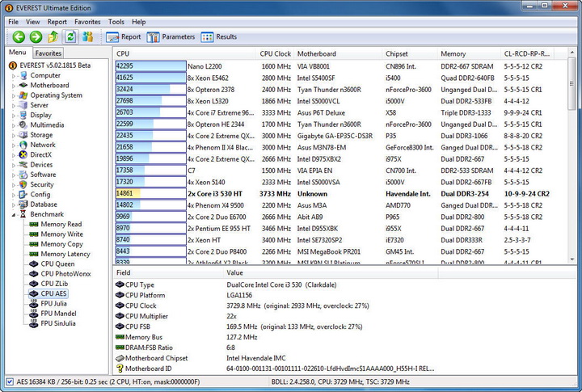Select the highlighted 14861 result bar
582x392 pixels.
[150, 193]
